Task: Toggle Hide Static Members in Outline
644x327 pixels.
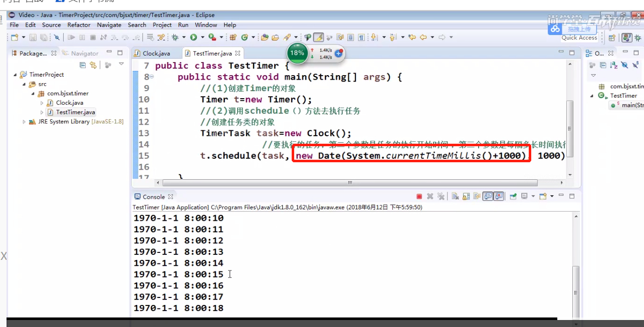Action: (x=635, y=65)
